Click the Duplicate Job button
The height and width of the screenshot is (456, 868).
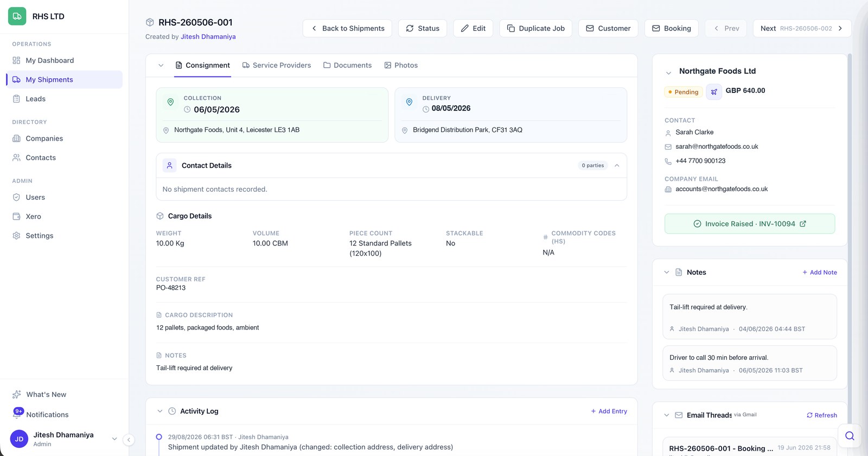point(536,28)
